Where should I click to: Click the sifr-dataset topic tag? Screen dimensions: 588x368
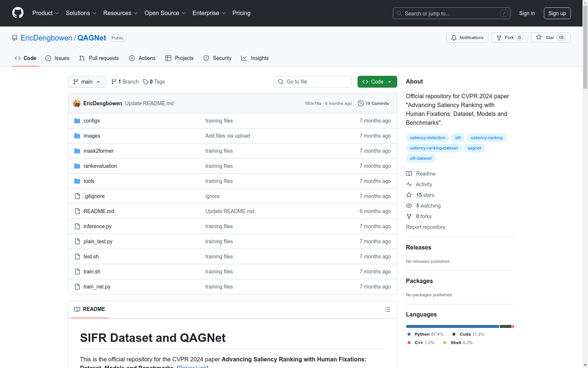pyautogui.click(x=421, y=158)
